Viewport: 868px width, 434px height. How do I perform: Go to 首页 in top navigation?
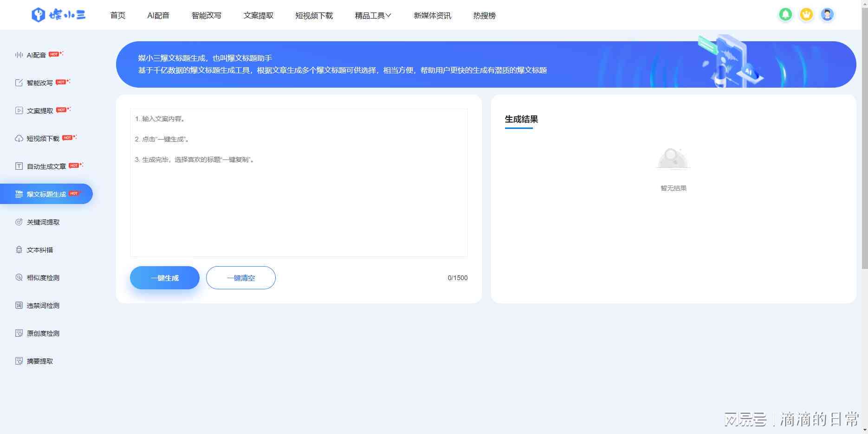tap(118, 15)
